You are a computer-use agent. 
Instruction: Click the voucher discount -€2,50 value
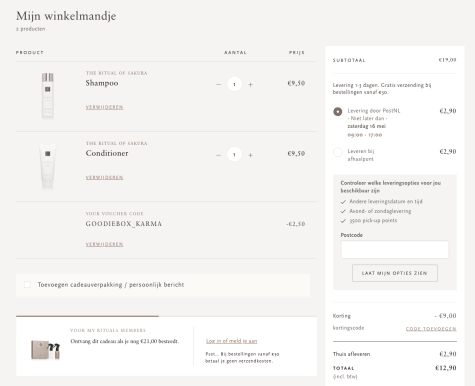pos(296,224)
